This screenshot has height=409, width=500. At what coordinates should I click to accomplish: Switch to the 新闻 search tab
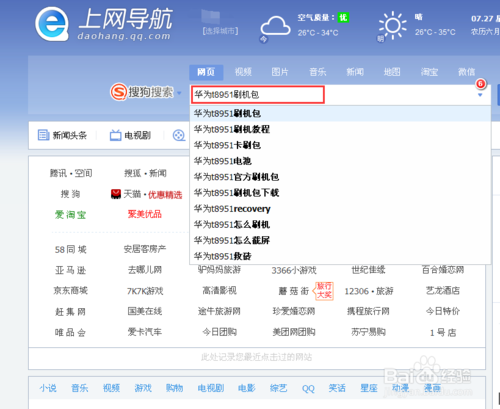coord(355,72)
